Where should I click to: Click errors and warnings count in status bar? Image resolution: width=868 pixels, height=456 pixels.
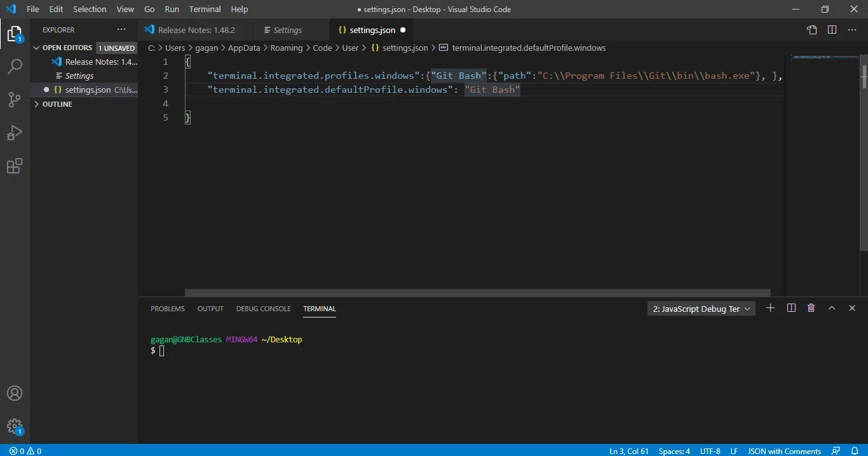point(25,451)
